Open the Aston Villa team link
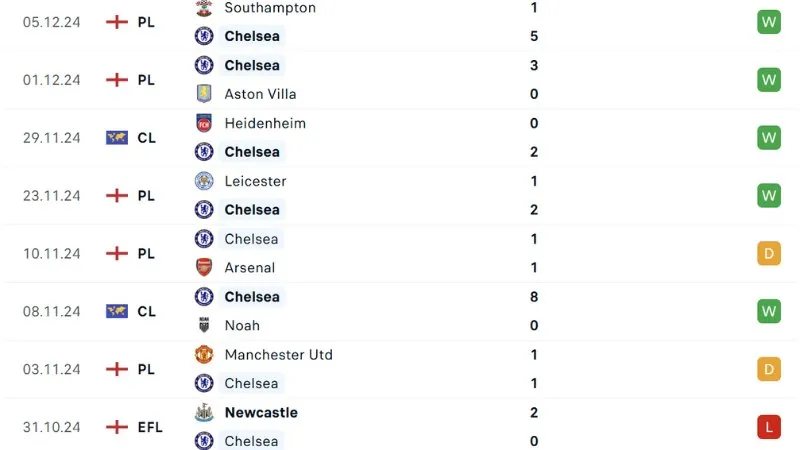The width and height of the screenshot is (800, 450). point(260,94)
